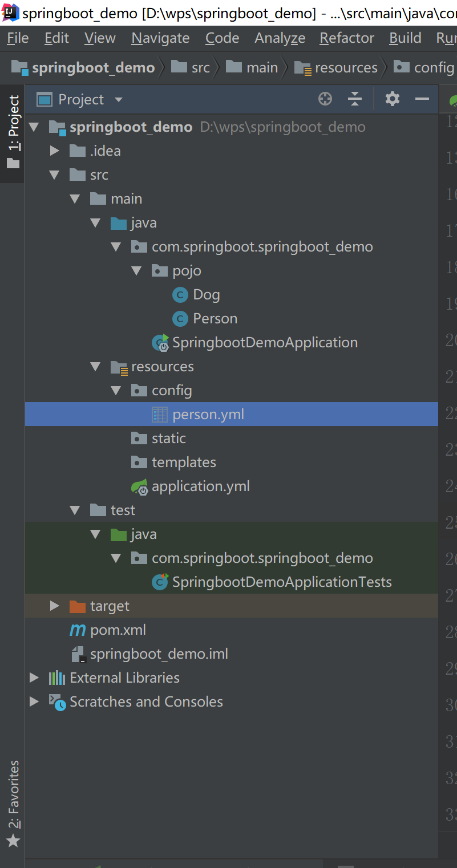Expand the target folder

click(x=54, y=606)
